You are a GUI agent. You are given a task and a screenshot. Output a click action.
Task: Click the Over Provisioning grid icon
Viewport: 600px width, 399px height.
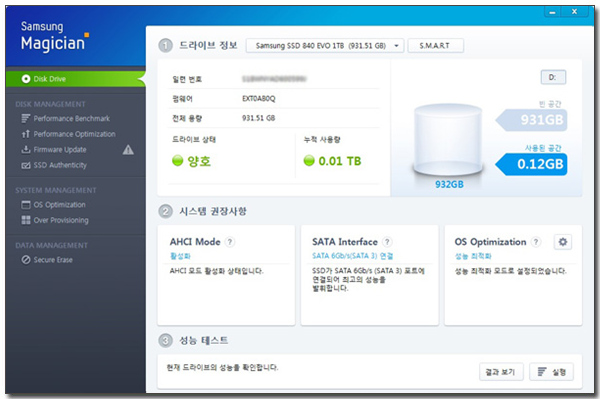(26, 220)
